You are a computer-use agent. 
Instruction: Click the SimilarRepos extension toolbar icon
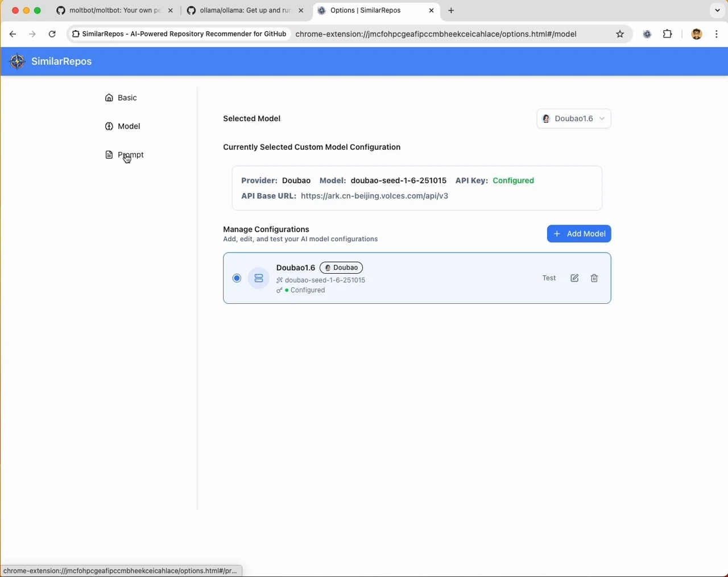pos(647,34)
